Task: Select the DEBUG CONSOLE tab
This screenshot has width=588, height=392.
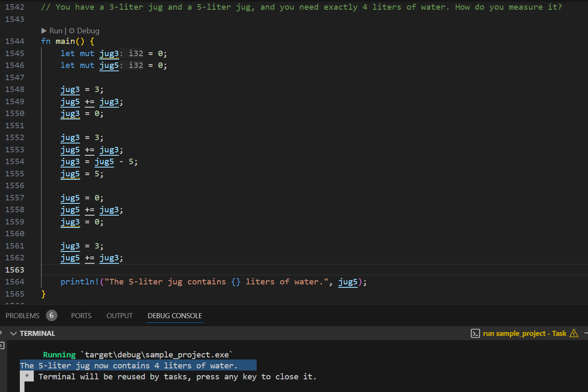Action: [175, 316]
